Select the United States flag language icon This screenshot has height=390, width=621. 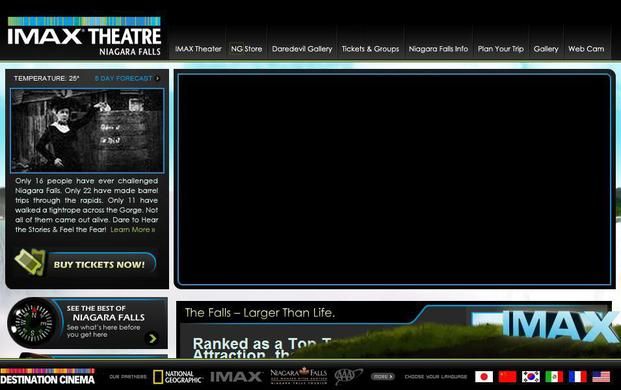[x=601, y=377]
